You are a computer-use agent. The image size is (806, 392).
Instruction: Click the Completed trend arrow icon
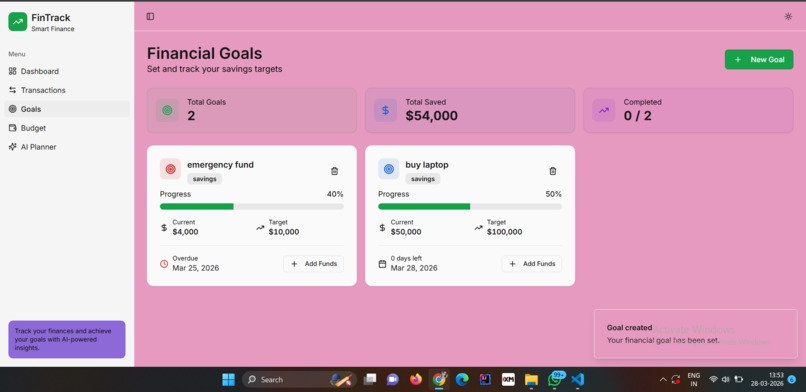(603, 110)
